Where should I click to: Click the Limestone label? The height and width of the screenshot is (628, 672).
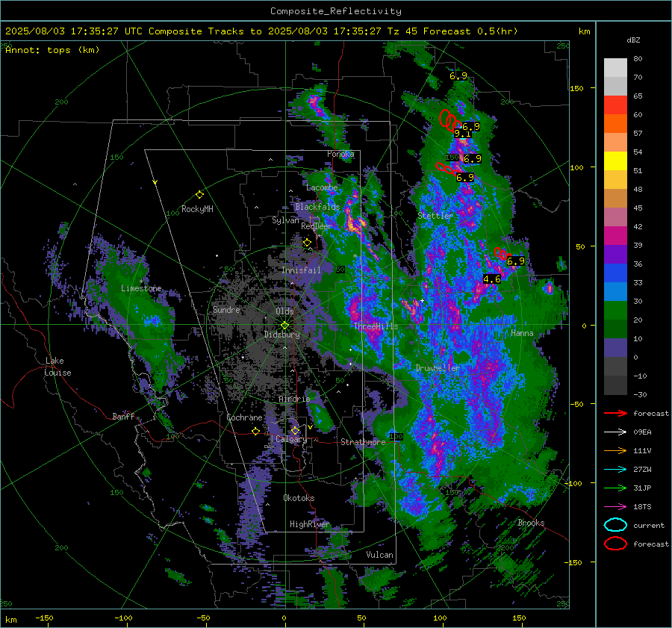pyautogui.click(x=141, y=288)
